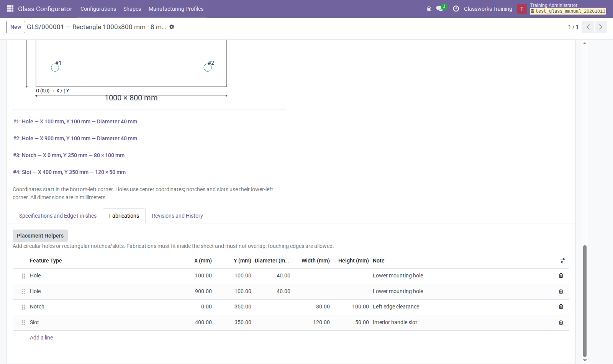The image size is (613, 364).
Task: Delete the first Hole row with trash icon
Action: pyautogui.click(x=561, y=275)
